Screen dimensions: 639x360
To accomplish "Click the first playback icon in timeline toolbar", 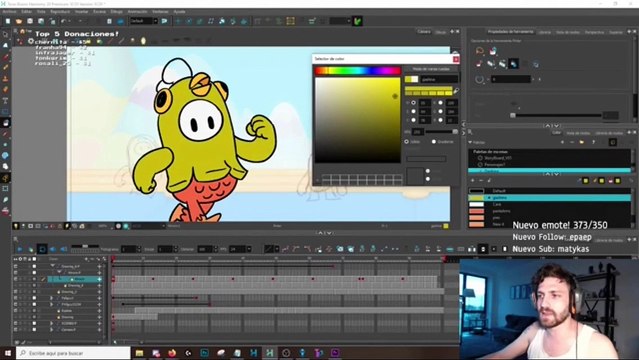I will (x=20, y=249).
